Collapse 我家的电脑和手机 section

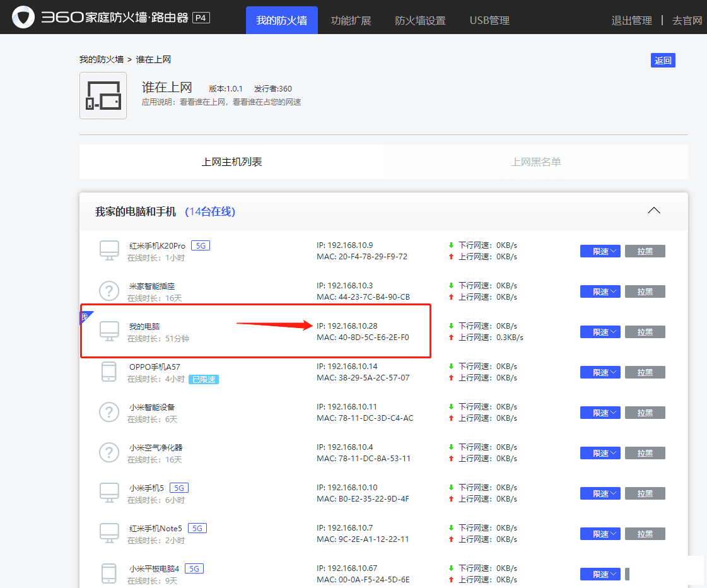654,211
